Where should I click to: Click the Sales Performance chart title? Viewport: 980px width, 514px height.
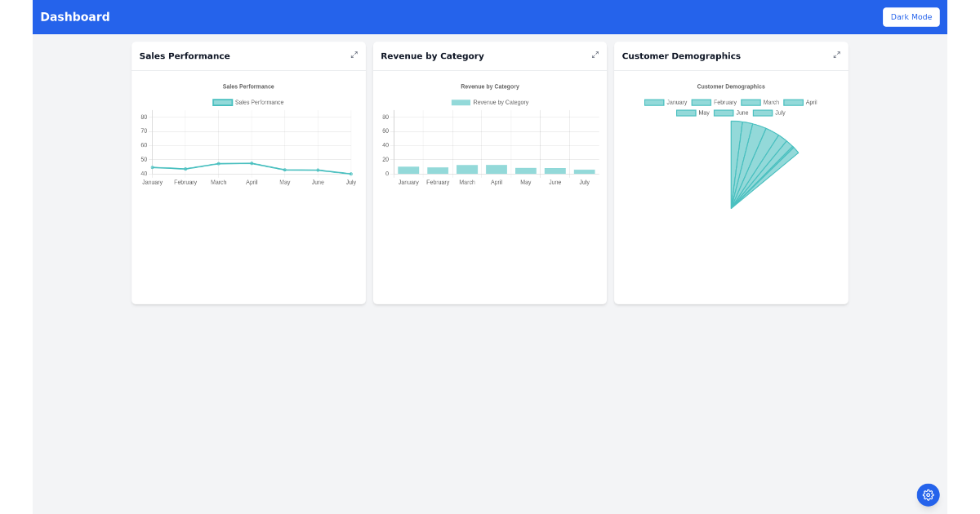point(247,86)
